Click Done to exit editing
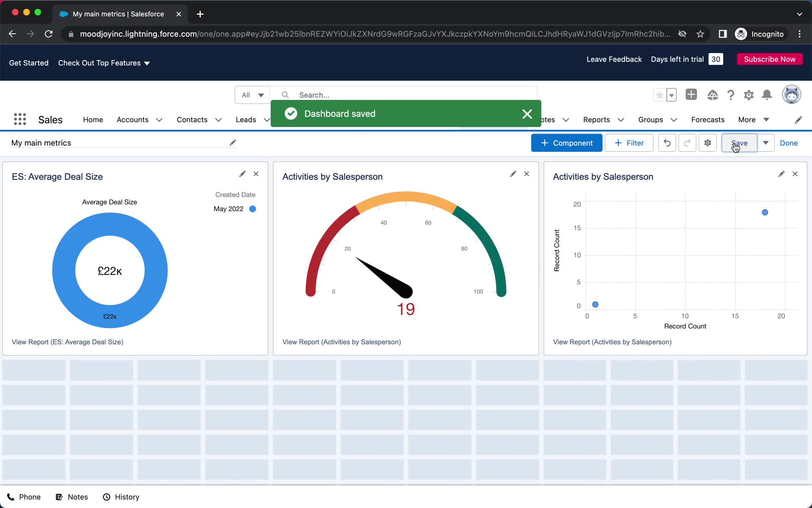The width and height of the screenshot is (812, 508). point(789,143)
